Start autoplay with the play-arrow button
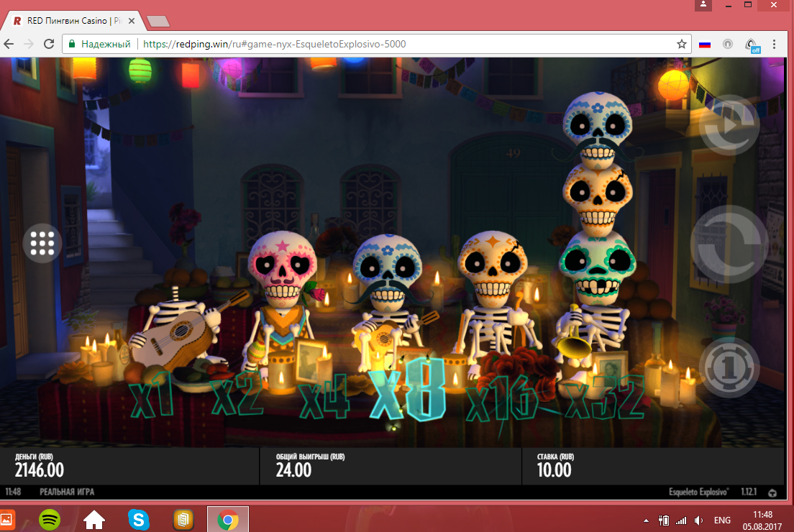The height and width of the screenshot is (532, 794). (730, 124)
